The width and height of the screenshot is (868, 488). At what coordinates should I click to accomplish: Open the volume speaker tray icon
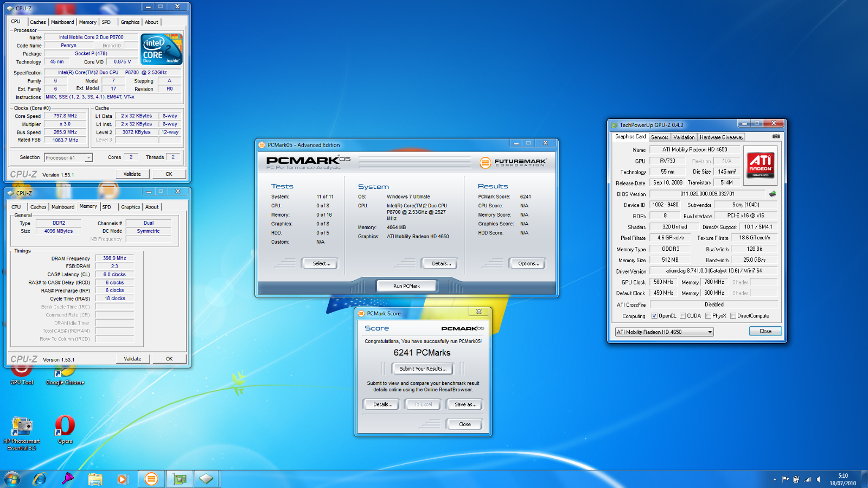(818, 479)
